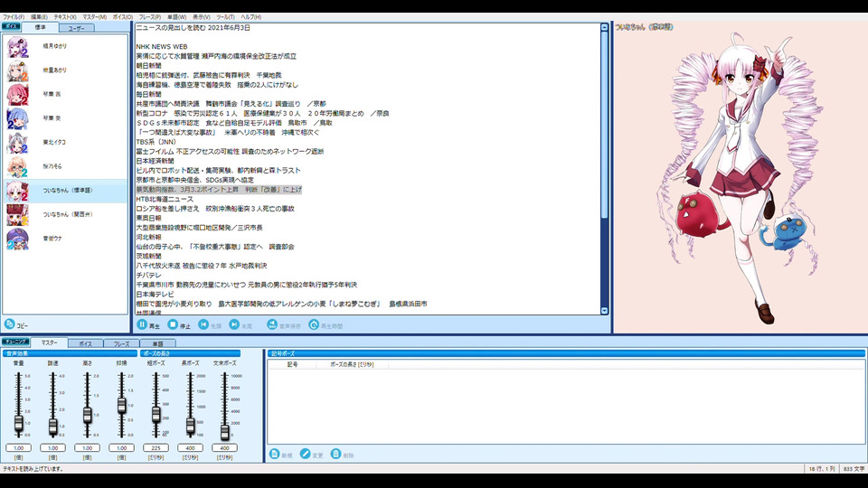Add a symbol pause with 新規
This screenshot has width=868, height=488.
pyautogui.click(x=274, y=454)
